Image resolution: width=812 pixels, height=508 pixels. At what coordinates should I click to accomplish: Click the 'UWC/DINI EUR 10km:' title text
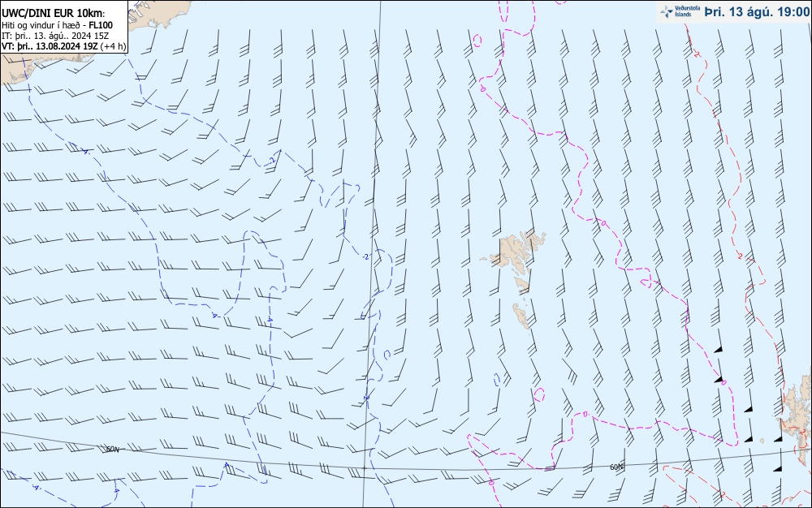53,14
